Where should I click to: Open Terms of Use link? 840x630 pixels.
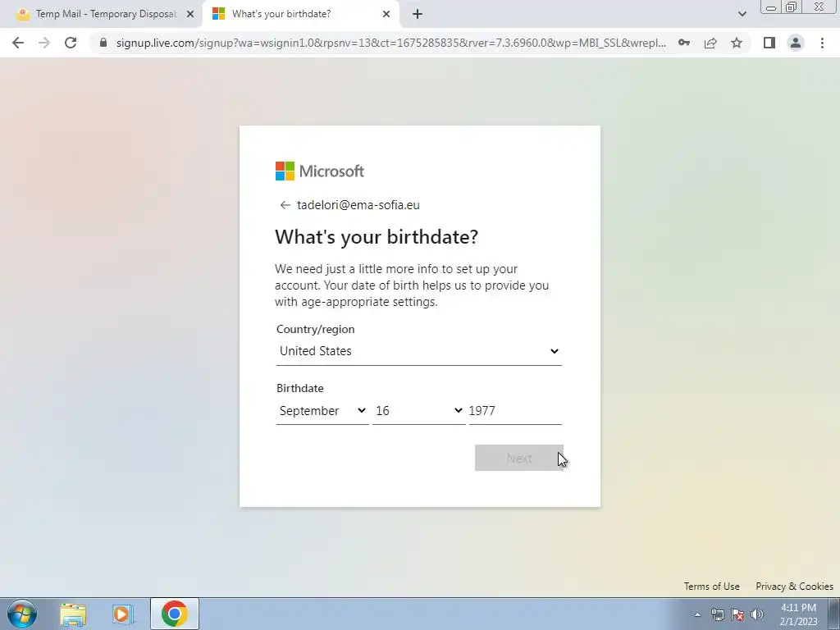pos(711,587)
